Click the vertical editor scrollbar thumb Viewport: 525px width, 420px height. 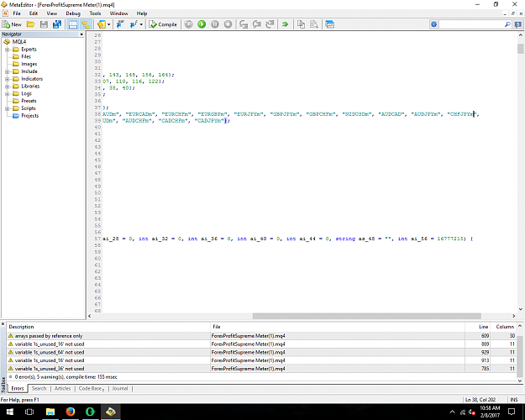pyautogui.click(x=520, y=49)
